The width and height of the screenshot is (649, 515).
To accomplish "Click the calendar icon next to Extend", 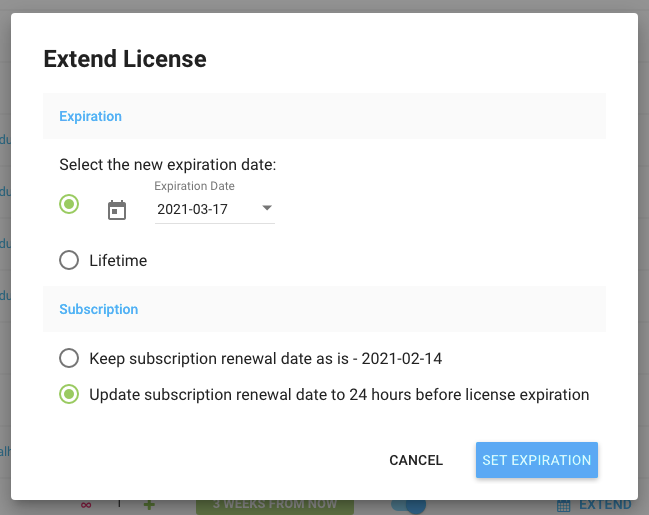I will coord(564,505).
